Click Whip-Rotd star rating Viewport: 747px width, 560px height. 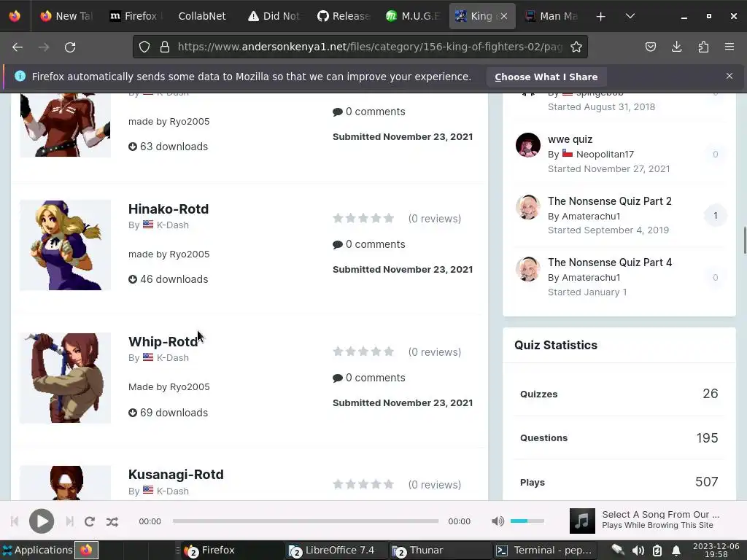(363, 352)
